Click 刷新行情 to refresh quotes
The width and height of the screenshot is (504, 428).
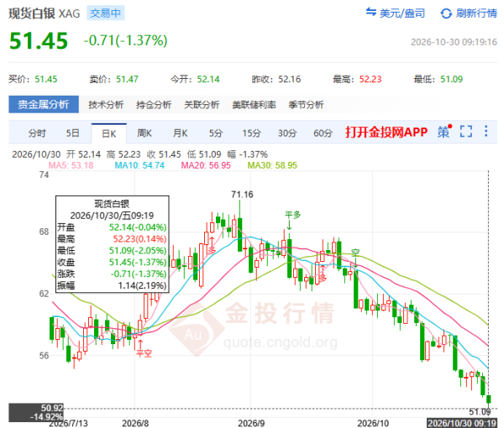(476, 13)
